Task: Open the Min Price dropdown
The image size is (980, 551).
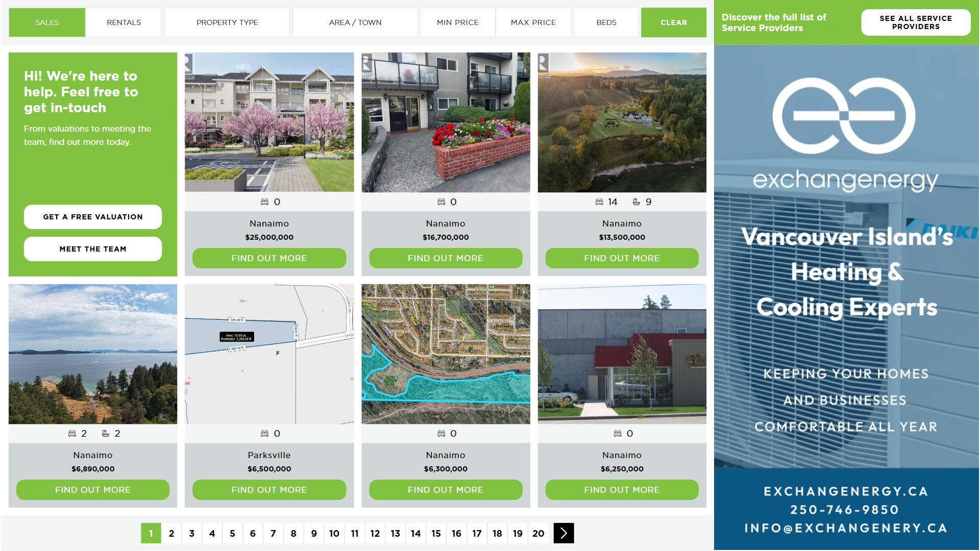Action: 457,22
